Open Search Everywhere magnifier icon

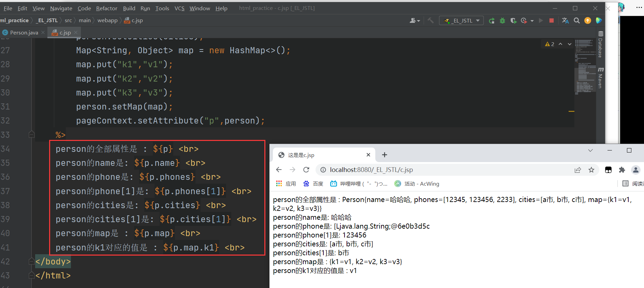click(x=577, y=20)
